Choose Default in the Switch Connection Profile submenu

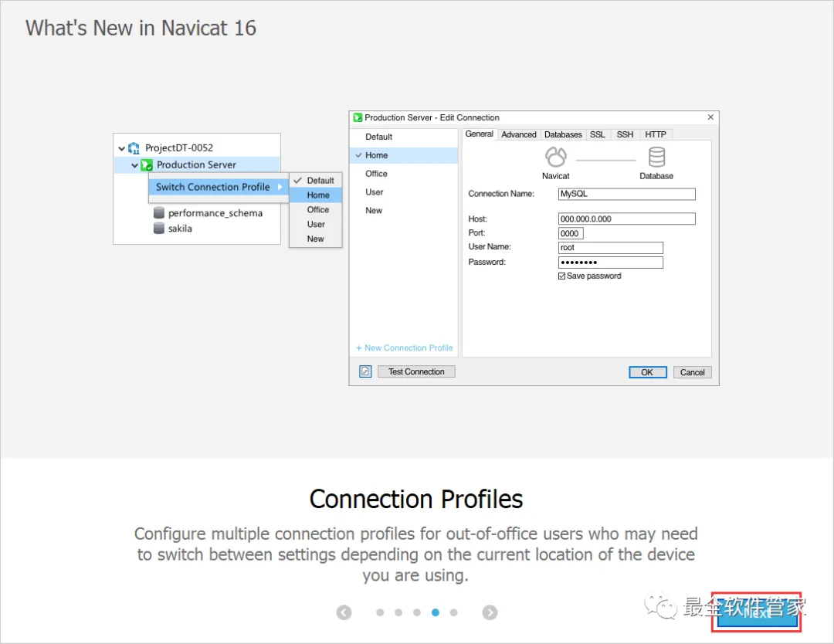[x=316, y=181]
